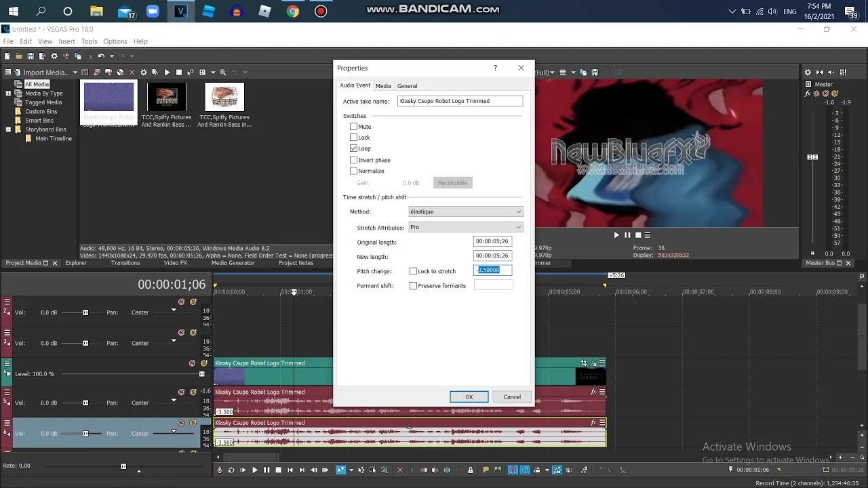The height and width of the screenshot is (488, 868).
Task: Toggle loop playback in transport bar
Action: pyautogui.click(x=231, y=470)
